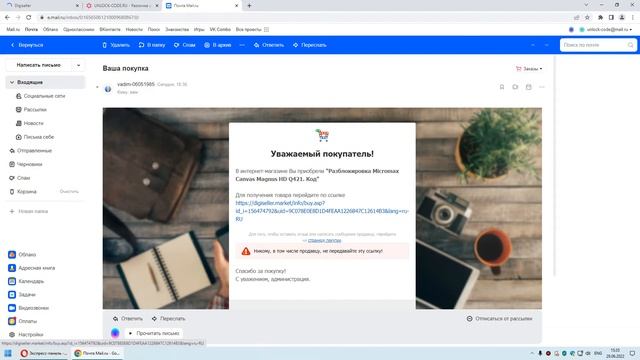The image size is (640, 360).
Task: Open the Облако sidebar app icon
Action: (x=12, y=254)
